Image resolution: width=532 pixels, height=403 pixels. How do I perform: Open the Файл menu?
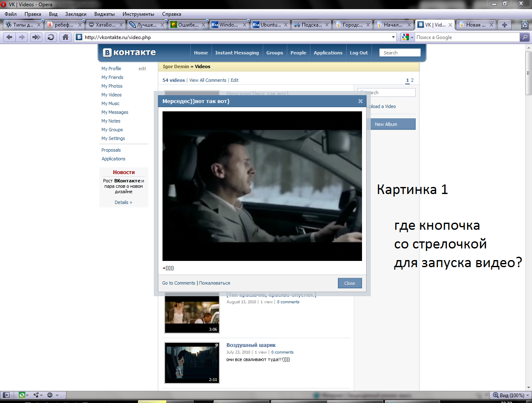click(x=11, y=14)
